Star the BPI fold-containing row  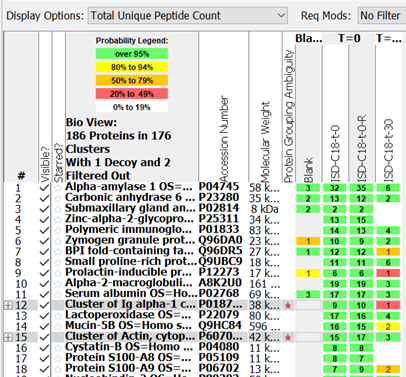click(x=58, y=252)
